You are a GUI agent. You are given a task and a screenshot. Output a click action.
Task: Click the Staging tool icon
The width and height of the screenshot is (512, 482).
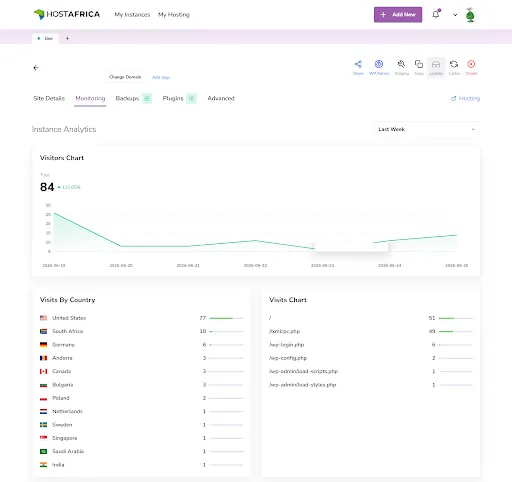tap(401, 64)
